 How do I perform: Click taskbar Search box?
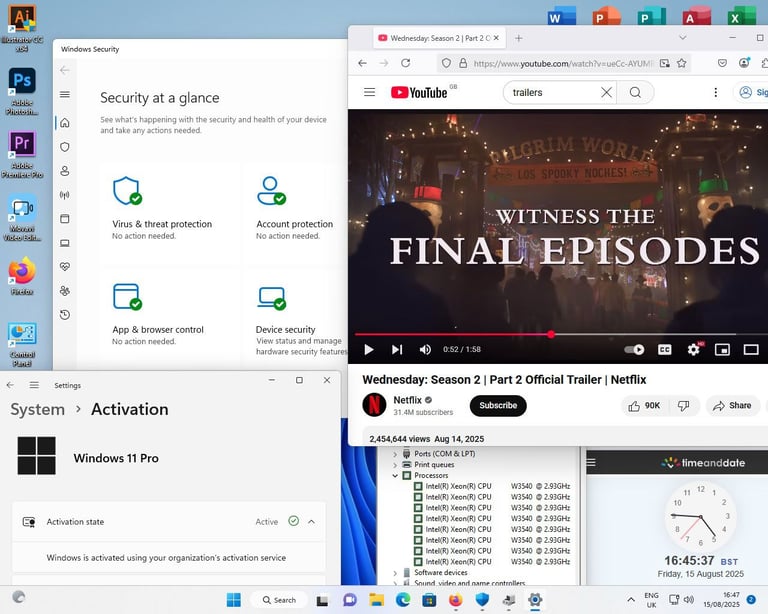279,600
